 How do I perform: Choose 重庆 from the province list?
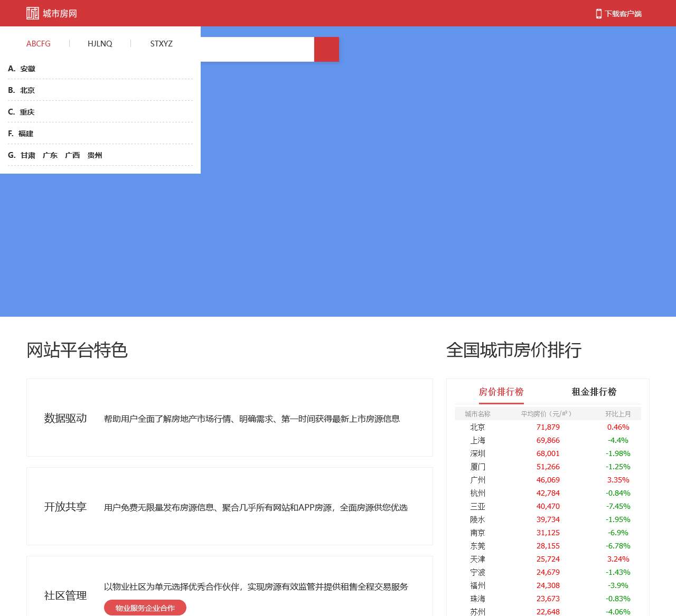pos(27,112)
